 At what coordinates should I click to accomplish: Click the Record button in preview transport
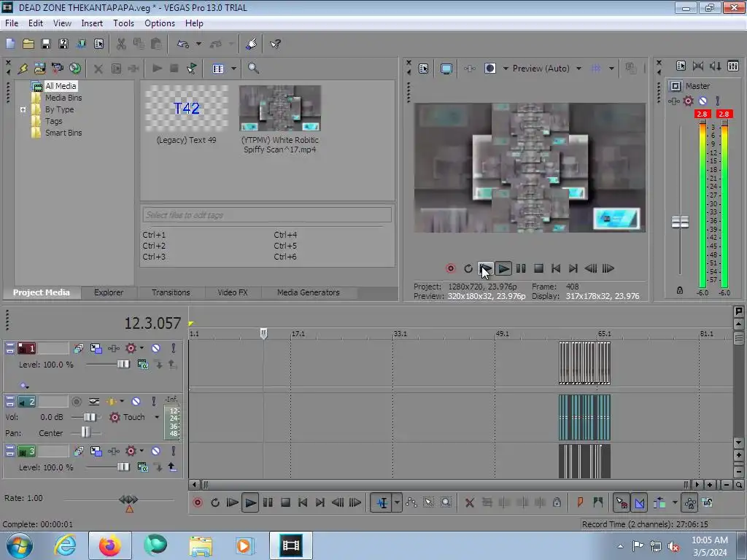(x=450, y=268)
